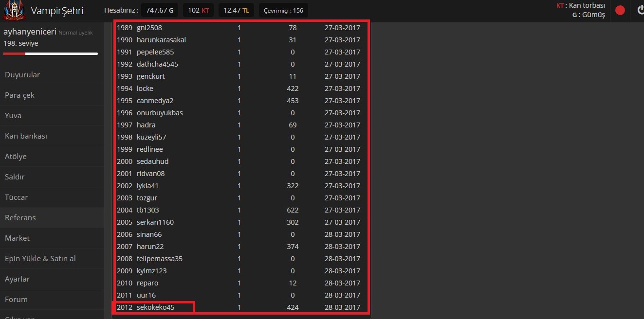Screen dimensions: 644x319
Task: Click the G : Gümüş legend text
Action: [x=589, y=15]
